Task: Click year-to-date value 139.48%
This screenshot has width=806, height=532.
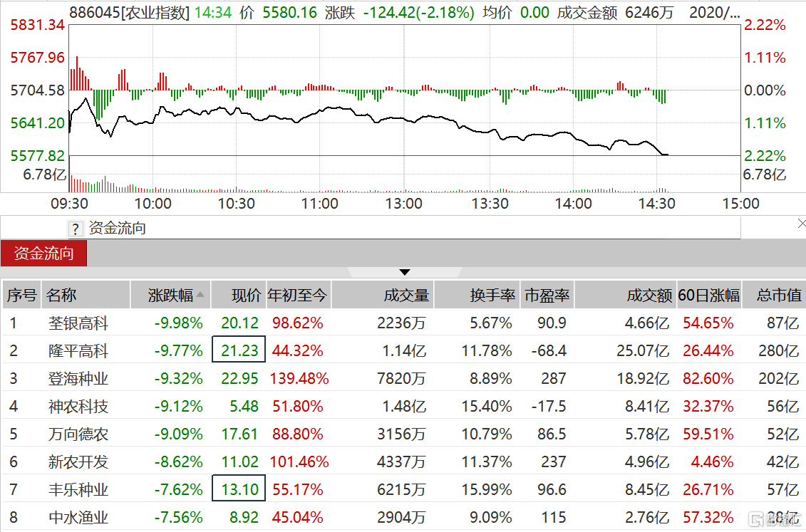Action: 299,378
